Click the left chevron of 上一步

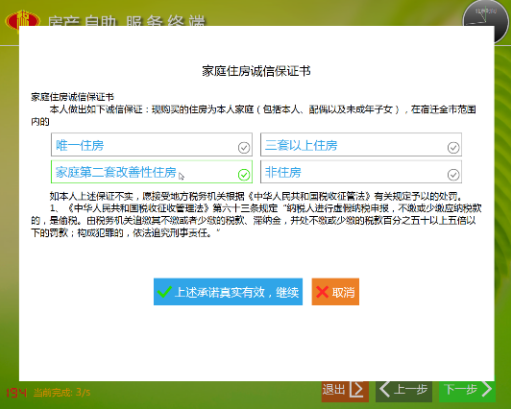(384, 389)
